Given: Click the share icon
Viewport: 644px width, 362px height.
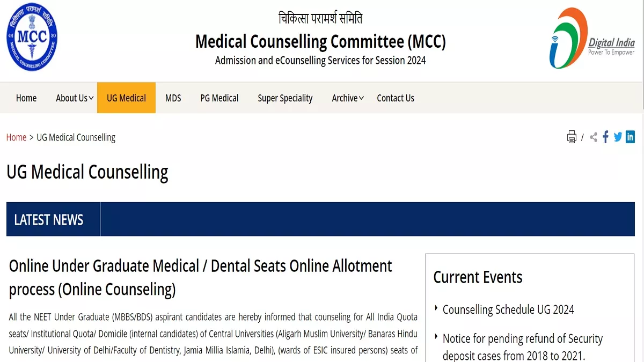Looking at the screenshot, I should 593,137.
